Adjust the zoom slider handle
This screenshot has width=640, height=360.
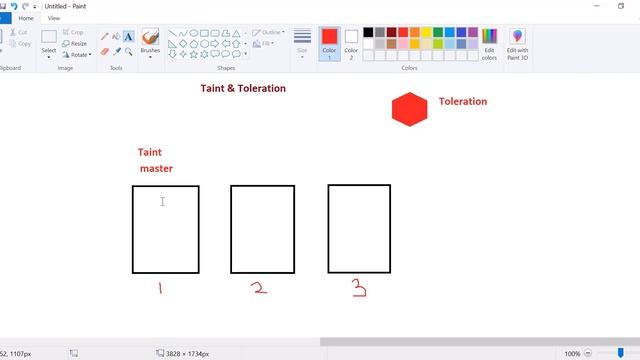click(620, 353)
